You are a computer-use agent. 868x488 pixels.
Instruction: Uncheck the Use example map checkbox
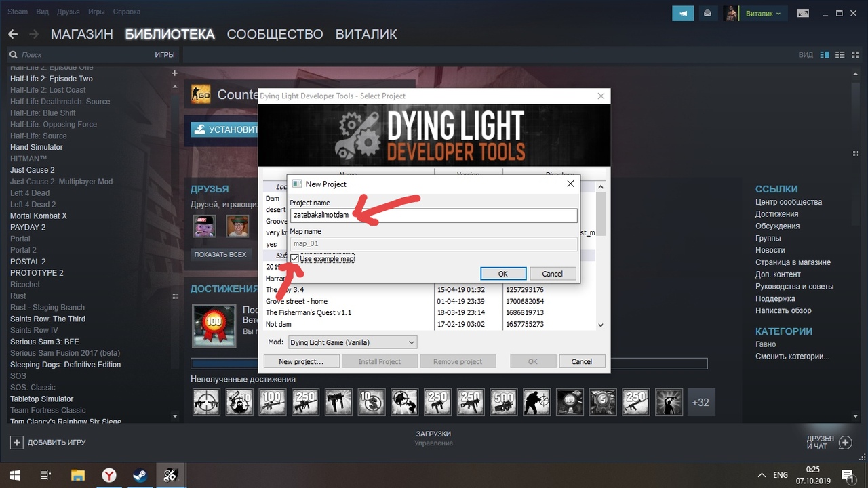[x=294, y=259]
